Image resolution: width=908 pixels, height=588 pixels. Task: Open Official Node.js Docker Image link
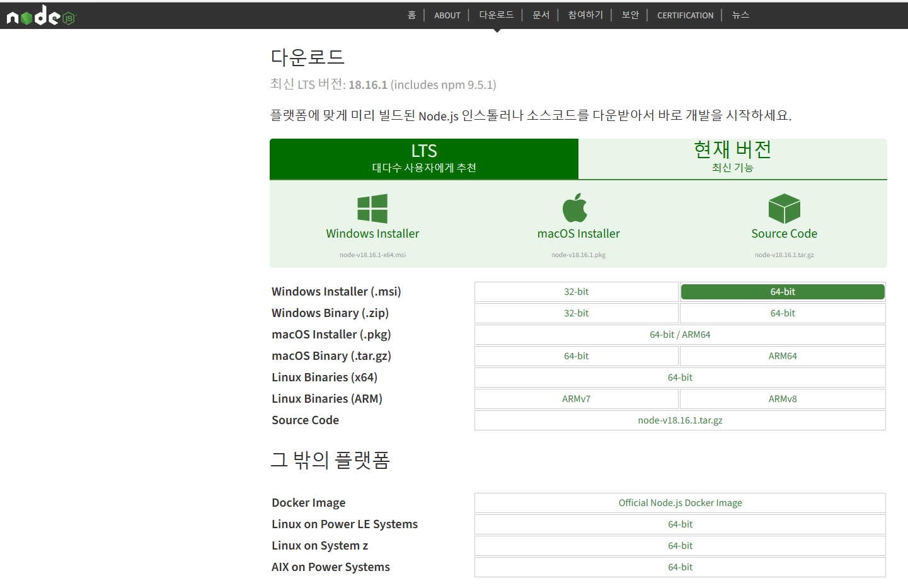tap(680, 503)
